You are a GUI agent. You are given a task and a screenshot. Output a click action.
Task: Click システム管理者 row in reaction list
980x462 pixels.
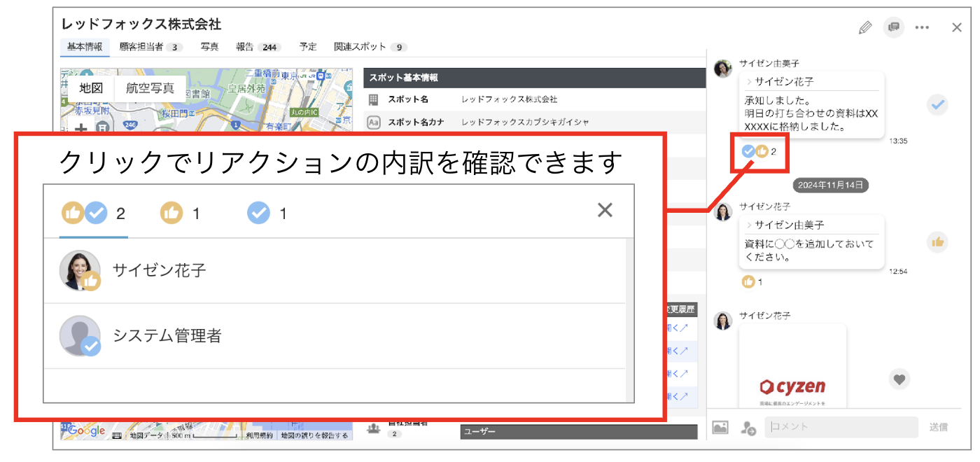coord(334,336)
